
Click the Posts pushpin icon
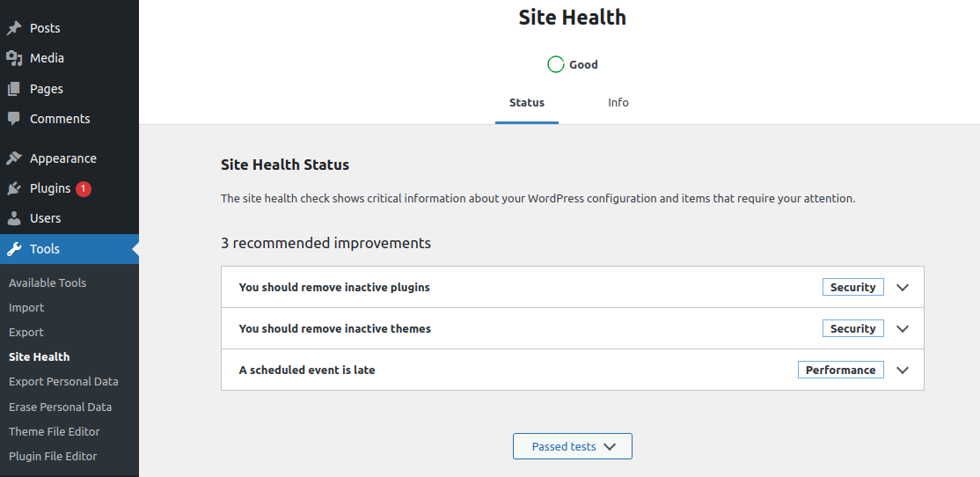14,28
